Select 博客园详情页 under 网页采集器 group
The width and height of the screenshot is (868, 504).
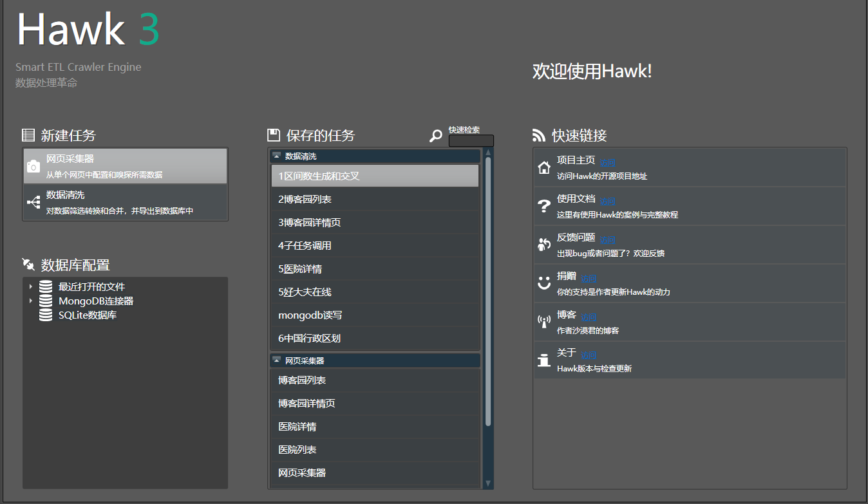(375, 404)
